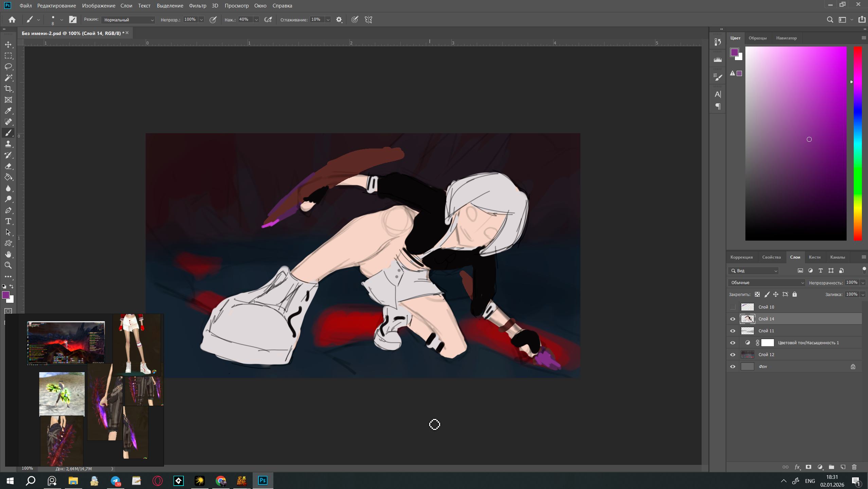The image size is (868, 489).
Task: Toggle pressure control for opacity
Action: 213,20
